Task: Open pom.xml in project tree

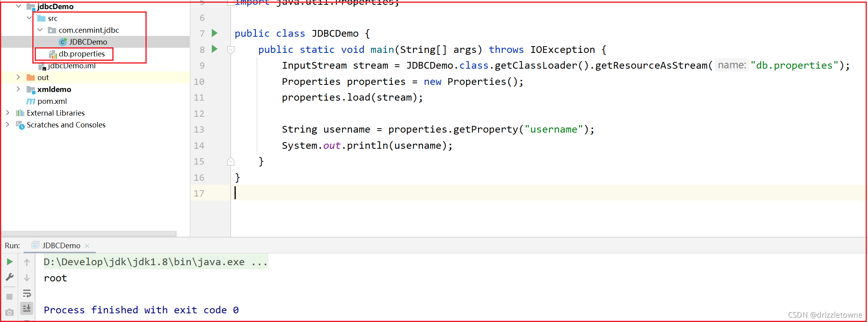Action: [x=52, y=101]
